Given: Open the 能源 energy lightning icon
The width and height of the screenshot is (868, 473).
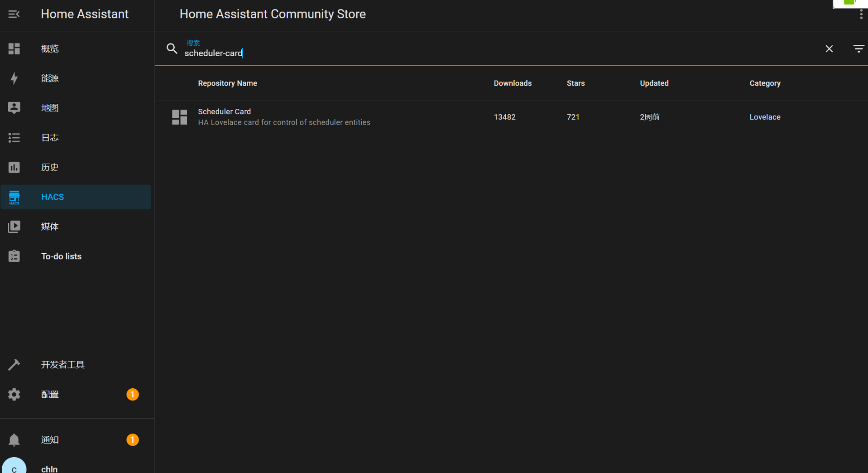Looking at the screenshot, I should coord(14,78).
